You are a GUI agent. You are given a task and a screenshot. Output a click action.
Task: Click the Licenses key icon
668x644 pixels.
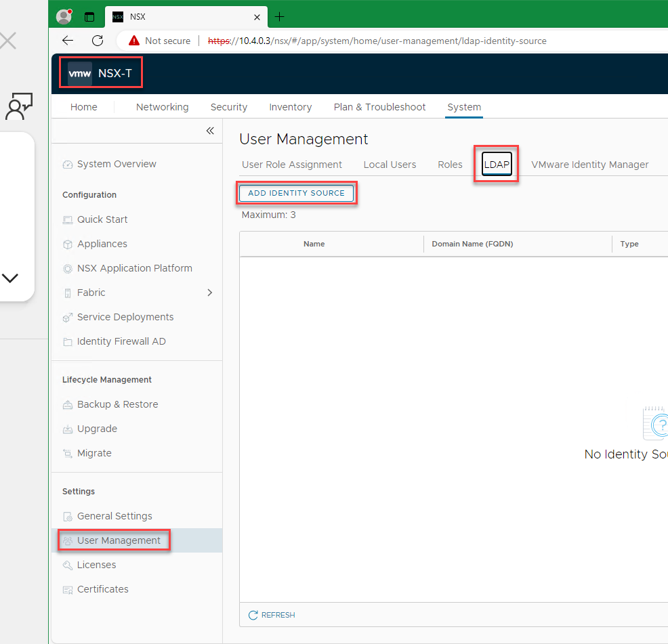click(x=68, y=565)
